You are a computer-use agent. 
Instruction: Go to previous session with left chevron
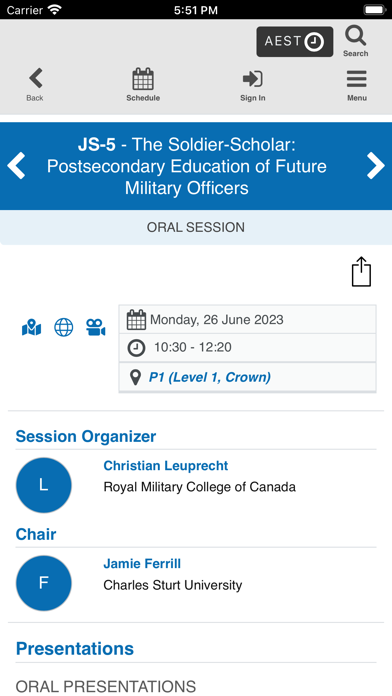coord(16,166)
